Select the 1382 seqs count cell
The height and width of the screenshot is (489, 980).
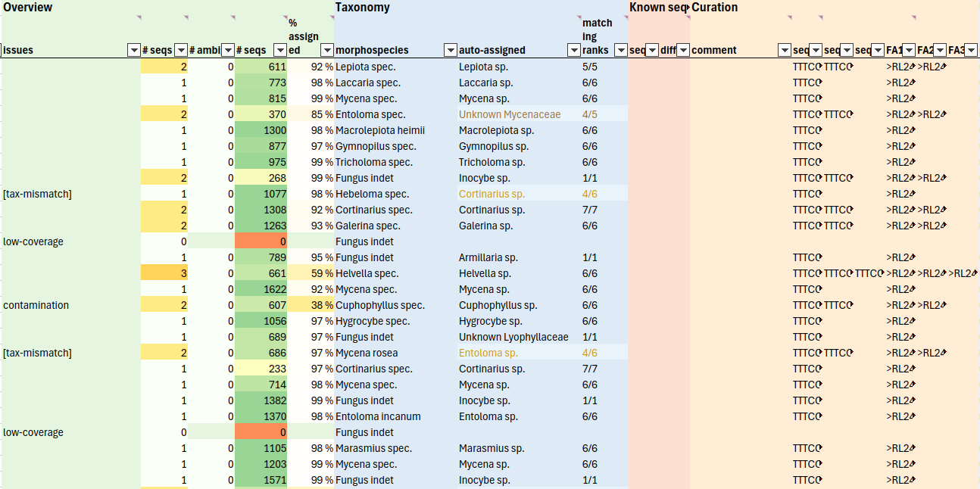tap(261, 400)
